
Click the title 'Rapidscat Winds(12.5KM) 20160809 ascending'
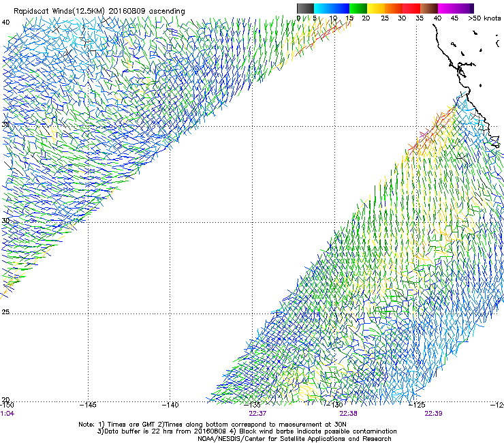[99, 12]
